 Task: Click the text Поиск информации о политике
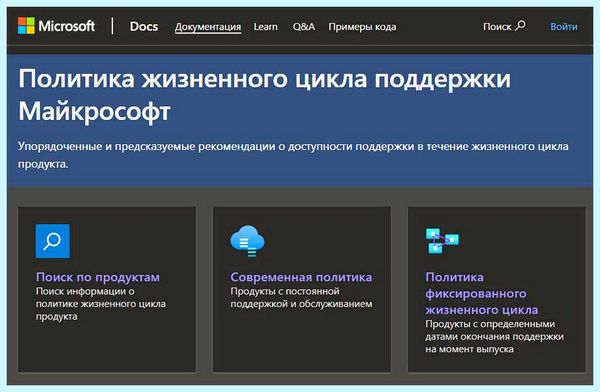pyautogui.click(x=101, y=304)
